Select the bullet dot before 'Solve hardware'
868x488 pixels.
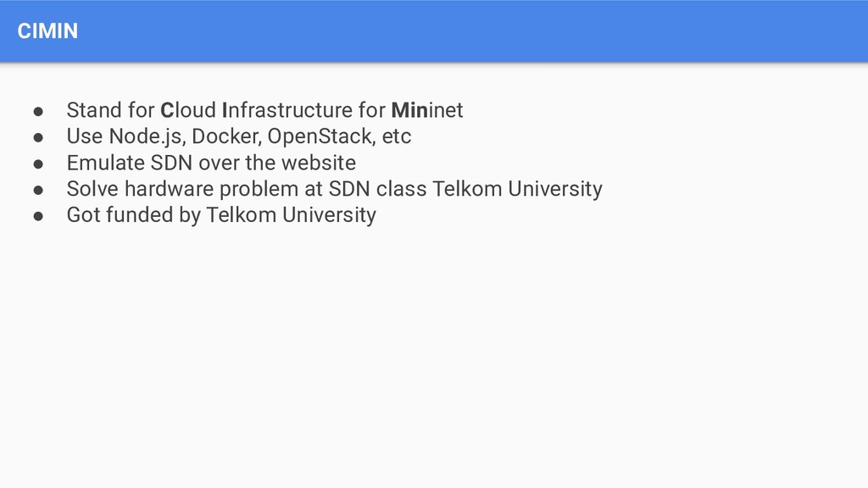point(38,190)
